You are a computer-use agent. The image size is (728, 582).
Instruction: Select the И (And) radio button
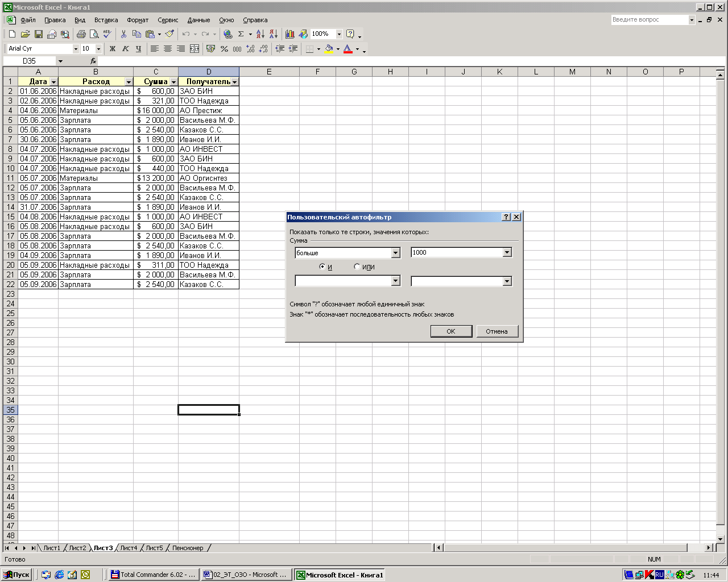click(322, 267)
